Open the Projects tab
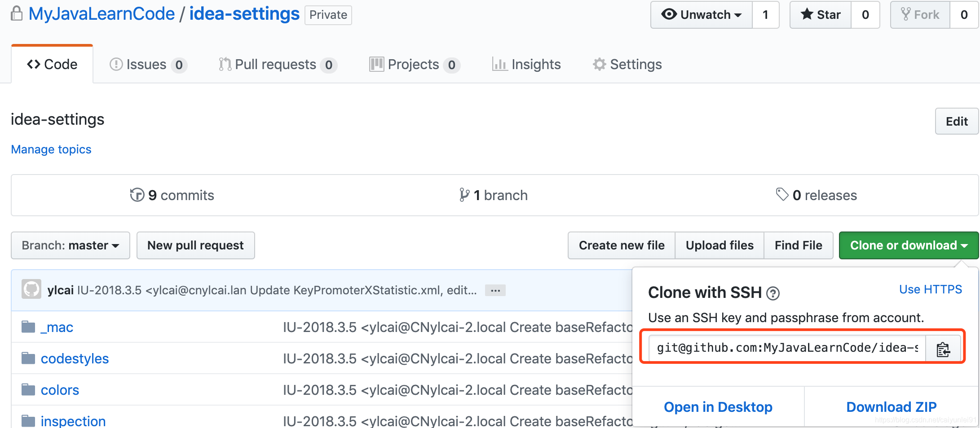The height and width of the screenshot is (428, 980). point(415,65)
